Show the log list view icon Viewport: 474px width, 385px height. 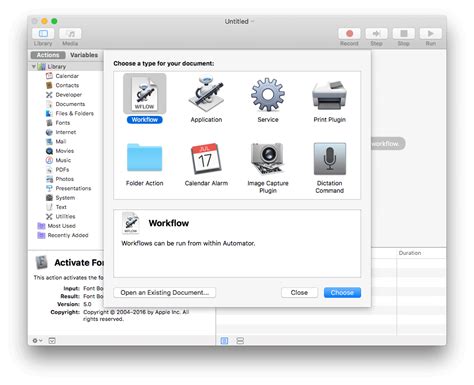(x=224, y=340)
